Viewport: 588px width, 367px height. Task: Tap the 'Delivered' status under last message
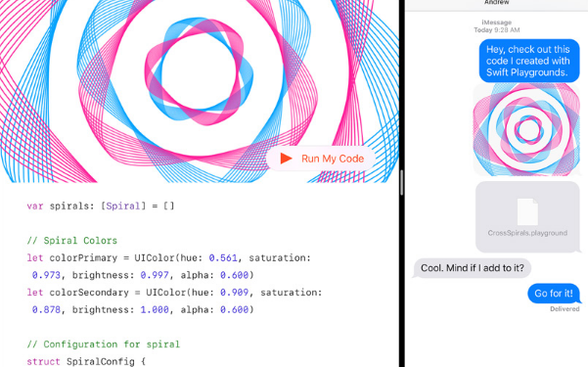tap(565, 309)
